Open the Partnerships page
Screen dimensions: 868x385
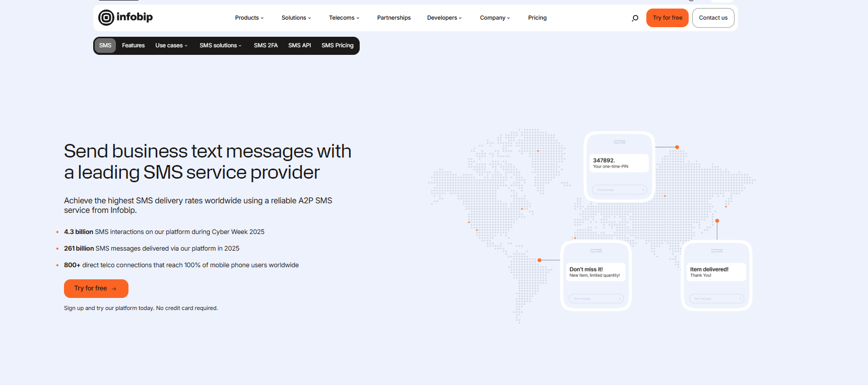pos(394,18)
